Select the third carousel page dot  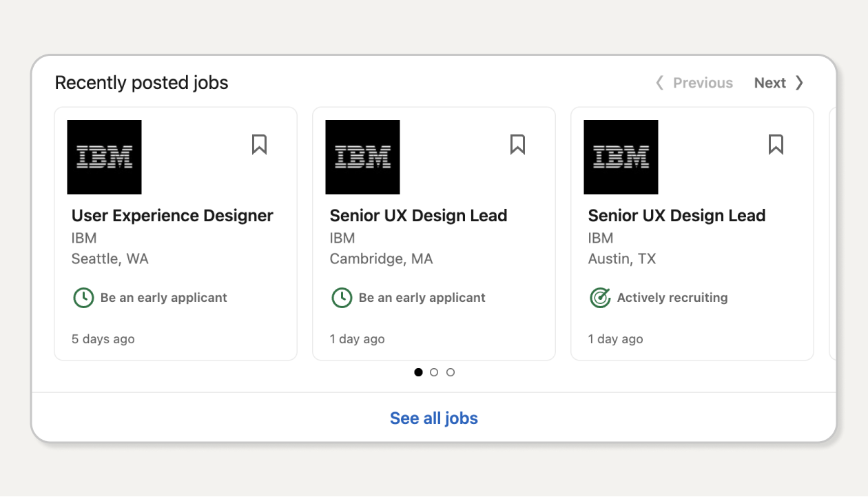click(x=451, y=372)
